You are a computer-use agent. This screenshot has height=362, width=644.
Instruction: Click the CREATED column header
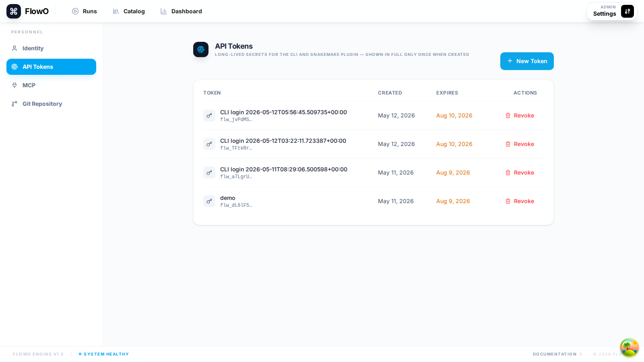pyautogui.click(x=390, y=93)
